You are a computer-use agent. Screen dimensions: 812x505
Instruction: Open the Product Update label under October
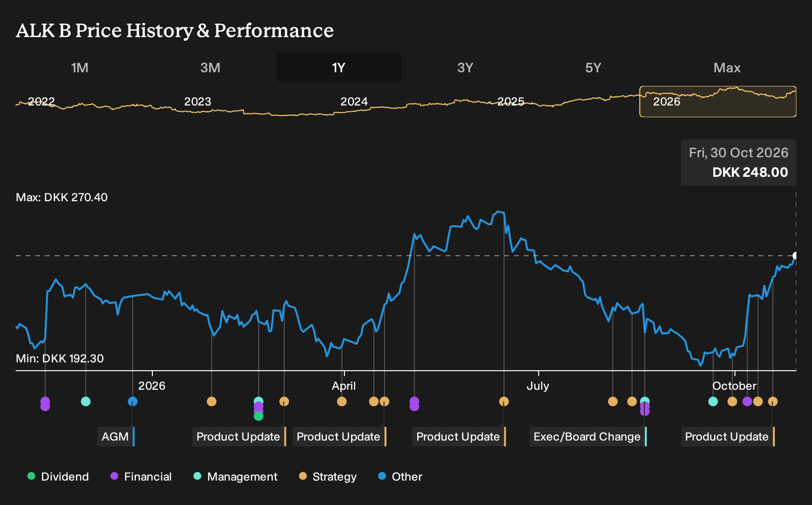coord(728,437)
